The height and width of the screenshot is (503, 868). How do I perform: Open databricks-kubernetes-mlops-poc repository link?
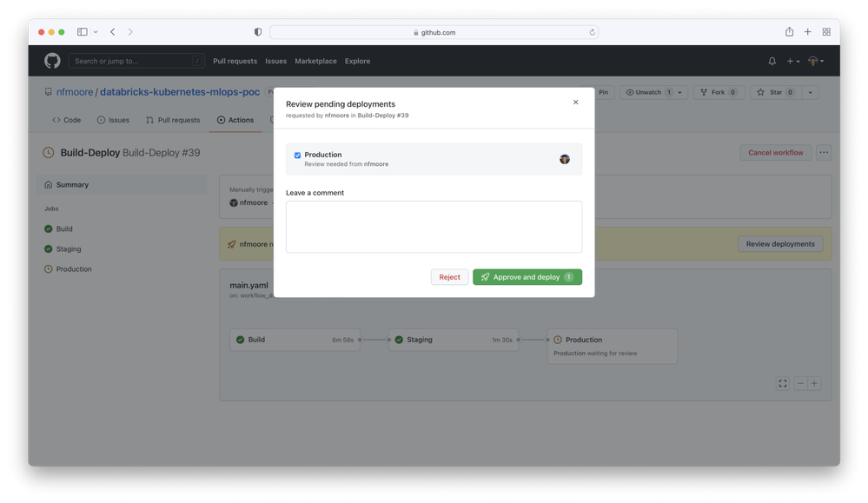(x=180, y=92)
